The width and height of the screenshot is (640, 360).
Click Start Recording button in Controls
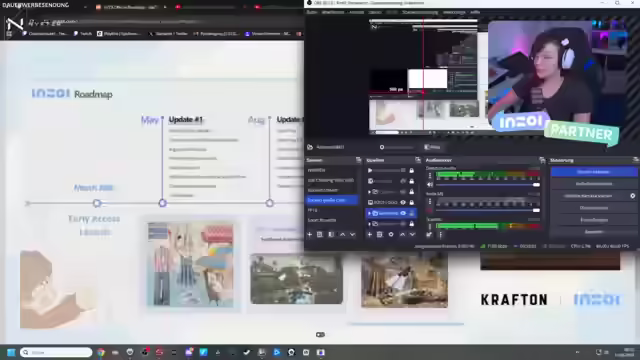(x=594, y=184)
